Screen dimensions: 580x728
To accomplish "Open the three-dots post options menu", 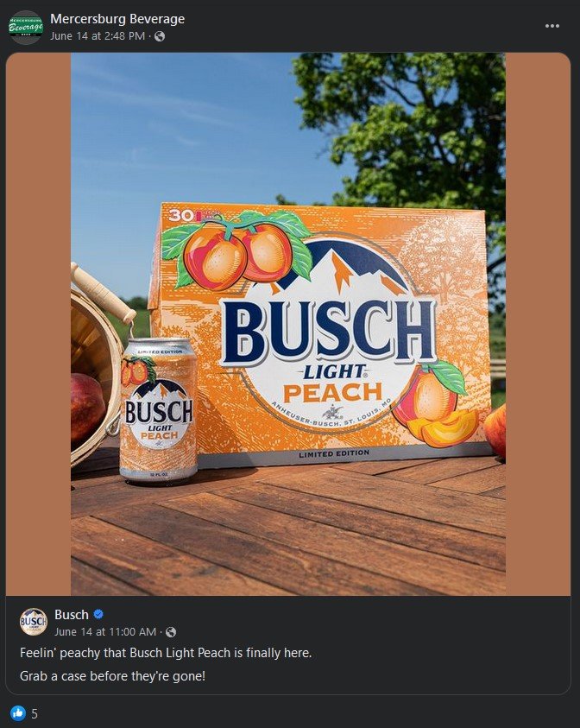I will pyautogui.click(x=552, y=26).
